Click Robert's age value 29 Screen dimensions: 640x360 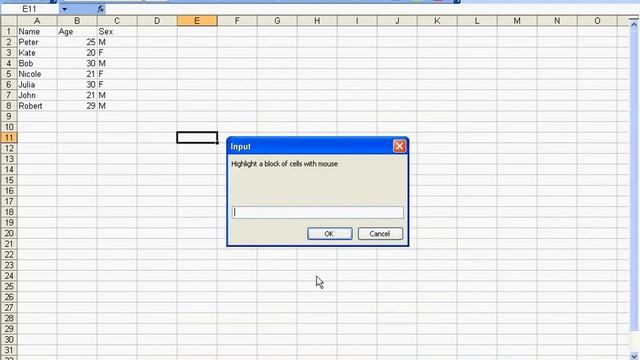[x=77, y=106]
